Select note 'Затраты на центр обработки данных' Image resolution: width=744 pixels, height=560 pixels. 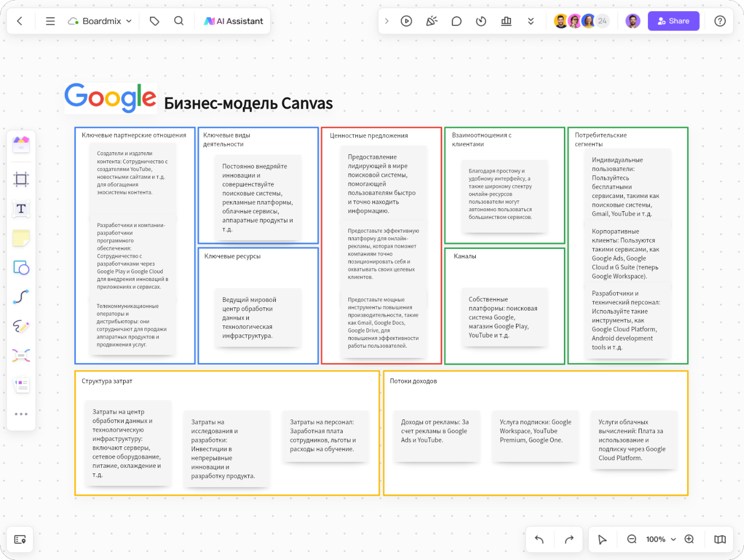(128, 443)
